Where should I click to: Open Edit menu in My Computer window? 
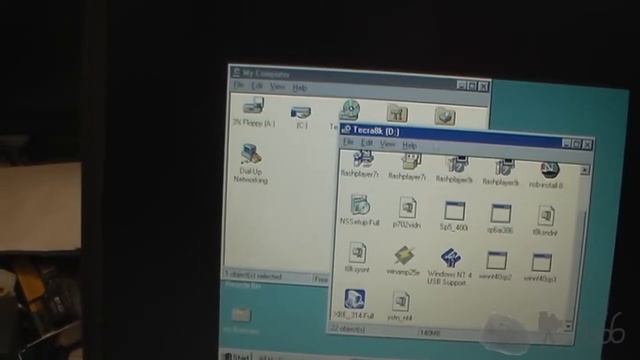tap(257, 86)
